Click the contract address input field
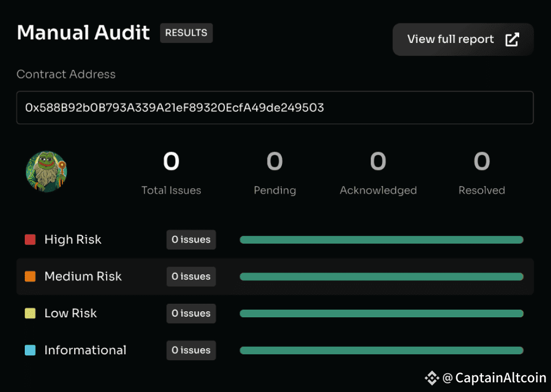This screenshot has height=392, width=551. 275,108
